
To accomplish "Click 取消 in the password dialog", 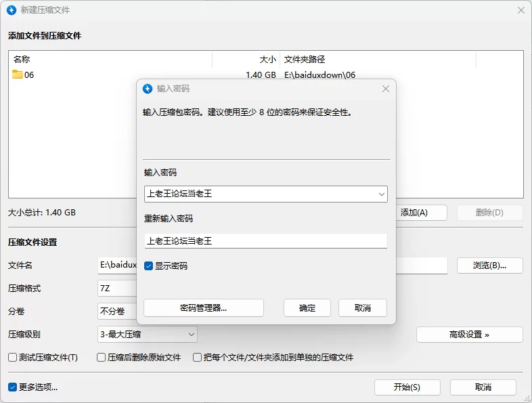I will (363, 308).
